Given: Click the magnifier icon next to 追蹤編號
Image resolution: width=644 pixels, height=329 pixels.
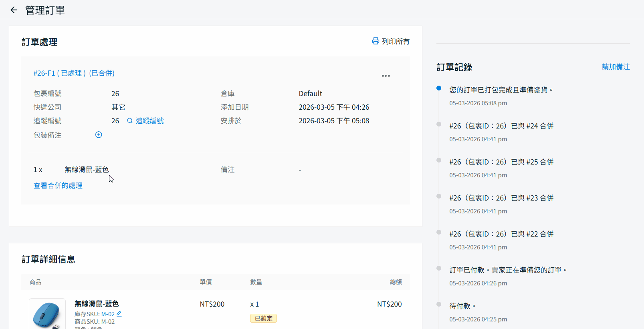Looking at the screenshot, I should [x=130, y=121].
